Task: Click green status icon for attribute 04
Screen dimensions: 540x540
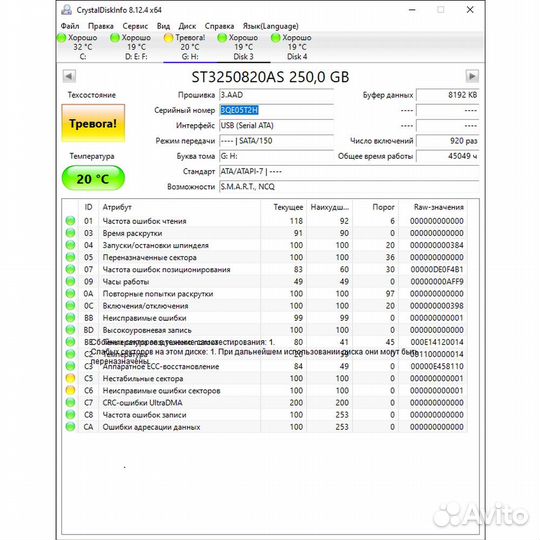Action: 70,245
